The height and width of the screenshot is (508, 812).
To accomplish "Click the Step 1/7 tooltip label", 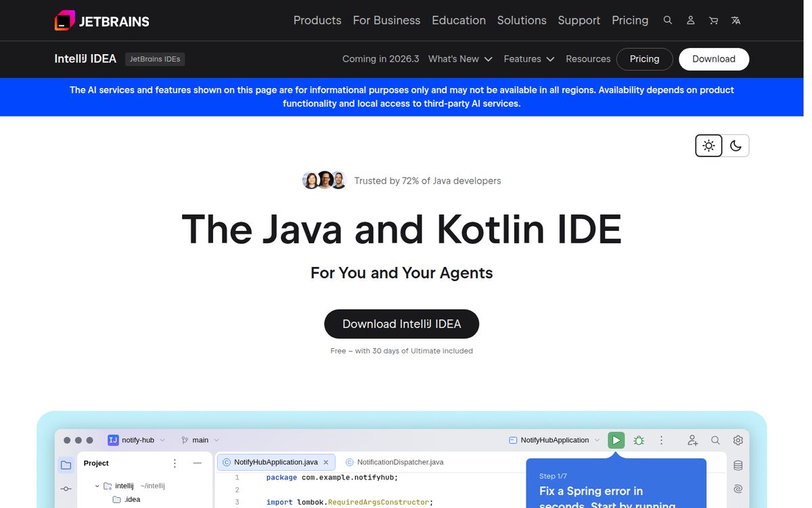I will point(553,476).
